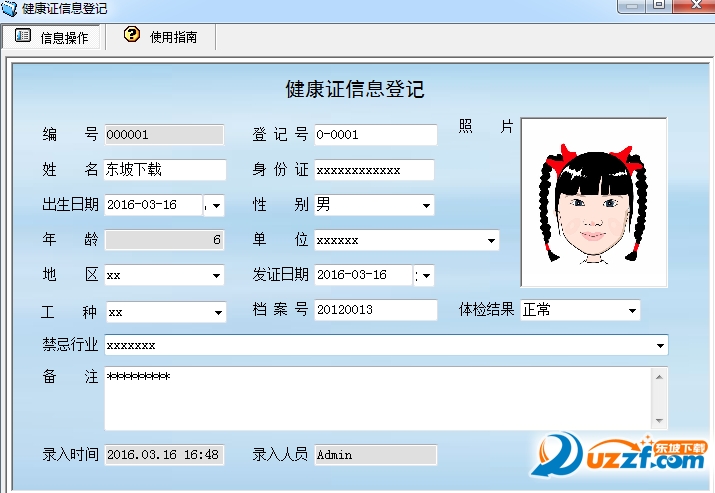The height and width of the screenshot is (493, 715).
Task: Open the 出生日期 date picker arrow
Action: (x=217, y=206)
